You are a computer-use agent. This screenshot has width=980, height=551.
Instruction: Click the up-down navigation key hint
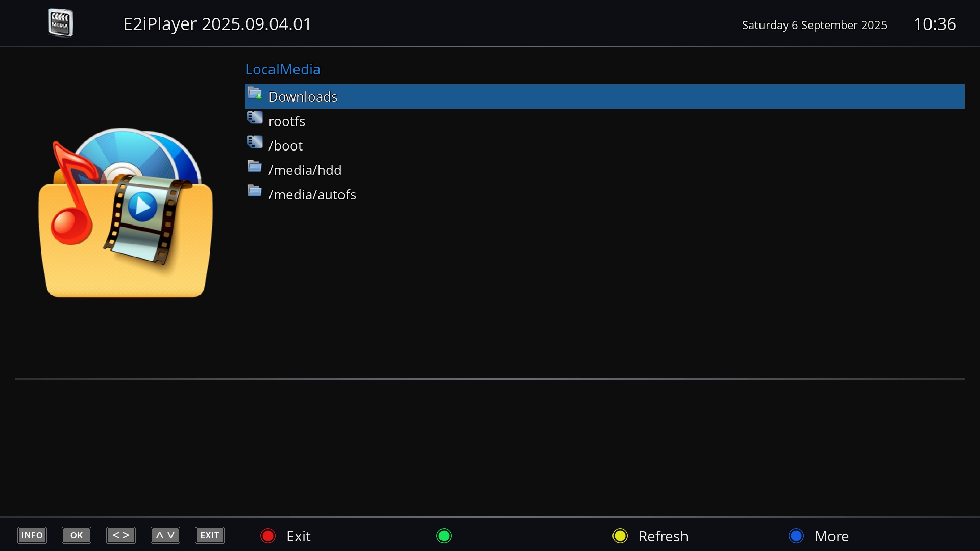[165, 535]
